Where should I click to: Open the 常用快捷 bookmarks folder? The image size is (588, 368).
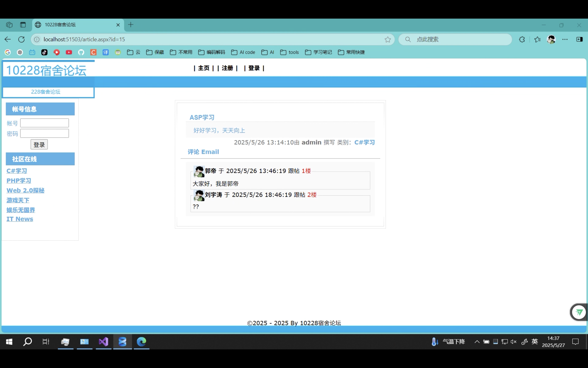351,52
